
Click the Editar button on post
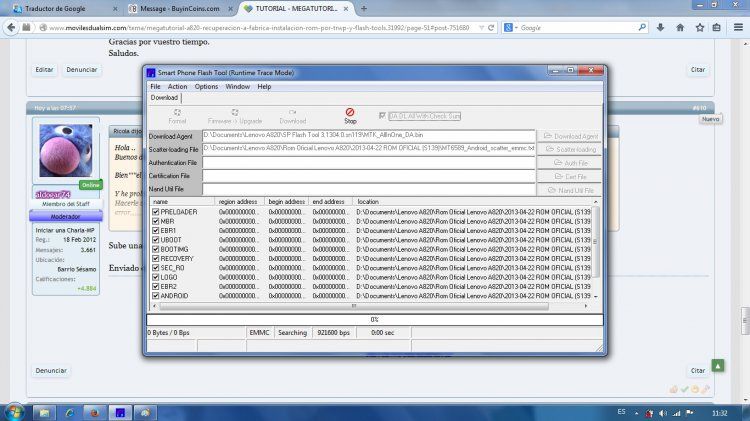coord(44,70)
